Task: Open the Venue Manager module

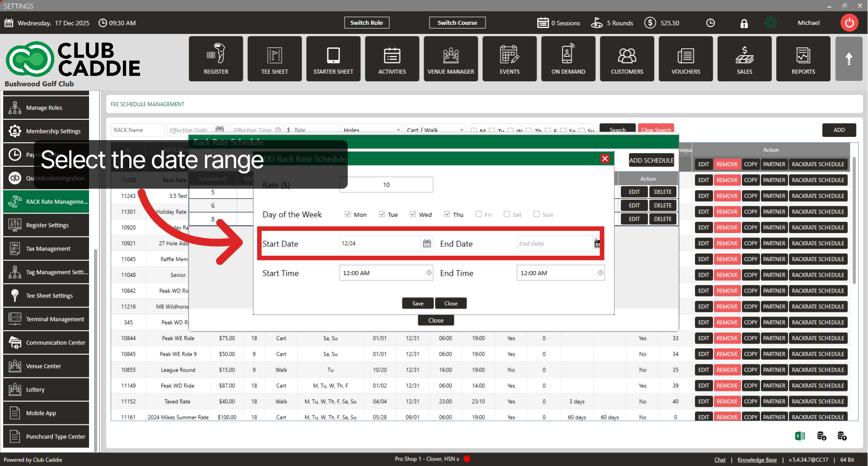Action: pyautogui.click(x=451, y=59)
